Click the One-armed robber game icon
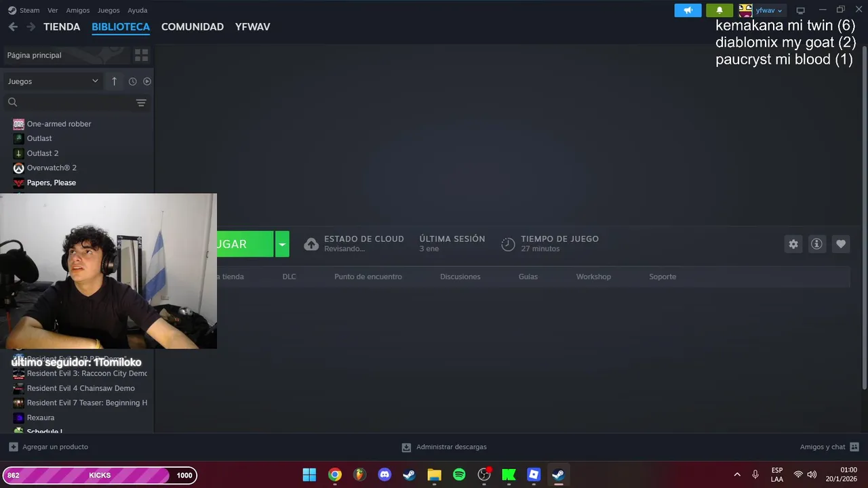This screenshot has height=488, width=868. coord(18,124)
